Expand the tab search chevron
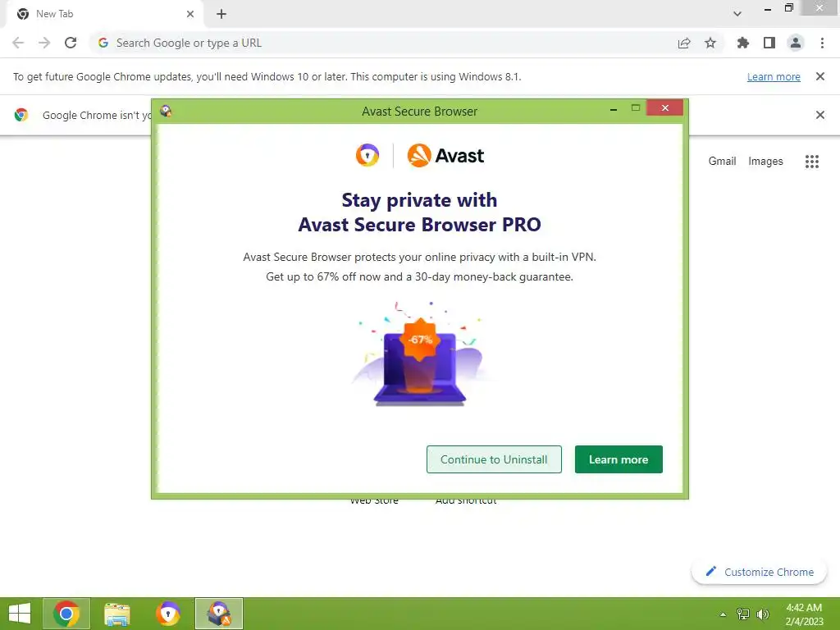This screenshot has height=630, width=840. click(737, 14)
